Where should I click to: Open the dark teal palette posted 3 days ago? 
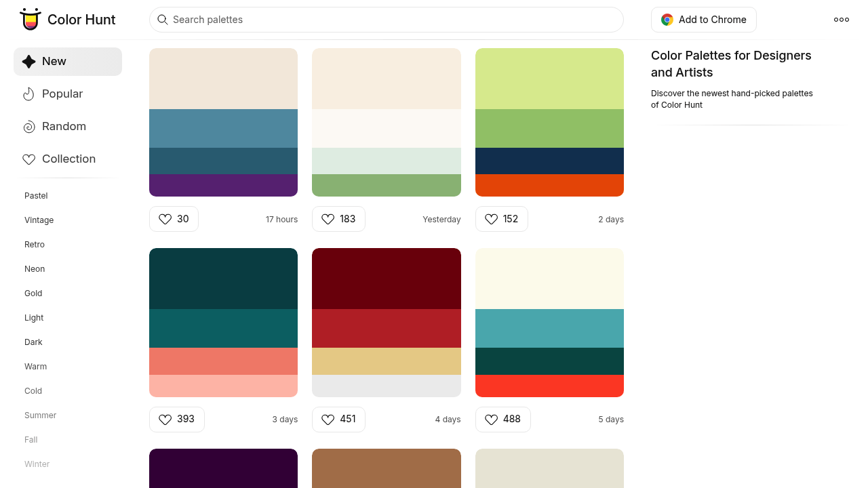(x=223, y=322)
